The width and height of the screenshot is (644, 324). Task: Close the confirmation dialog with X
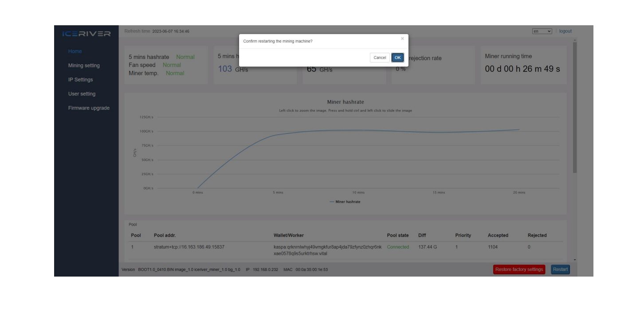402,39
